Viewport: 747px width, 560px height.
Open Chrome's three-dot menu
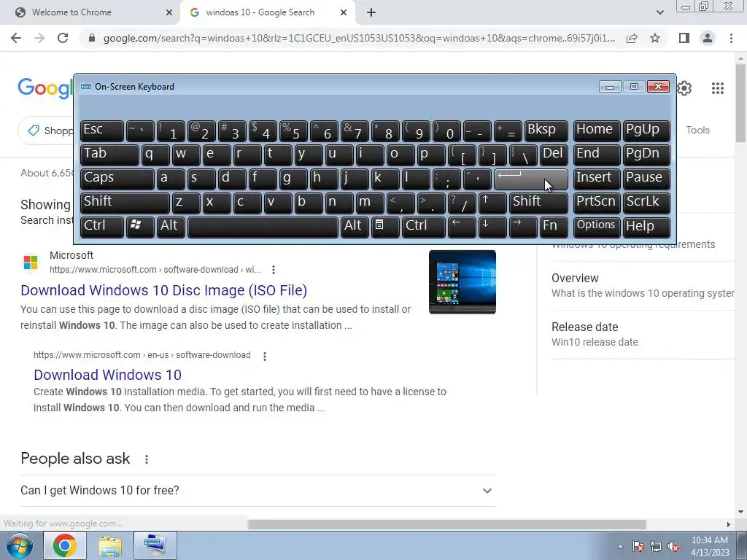(x=731, y=38)
